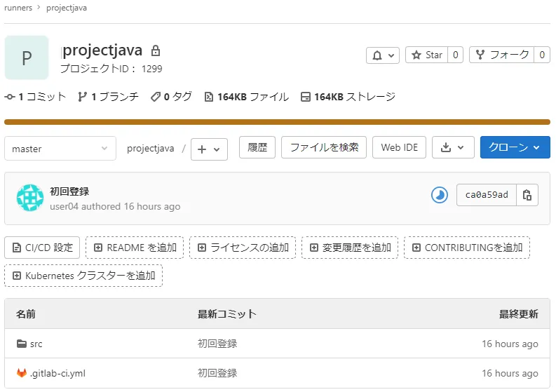This screenshot has width=556, height=392.
Task: Click the 名前 column header
Action: [25, 314]
